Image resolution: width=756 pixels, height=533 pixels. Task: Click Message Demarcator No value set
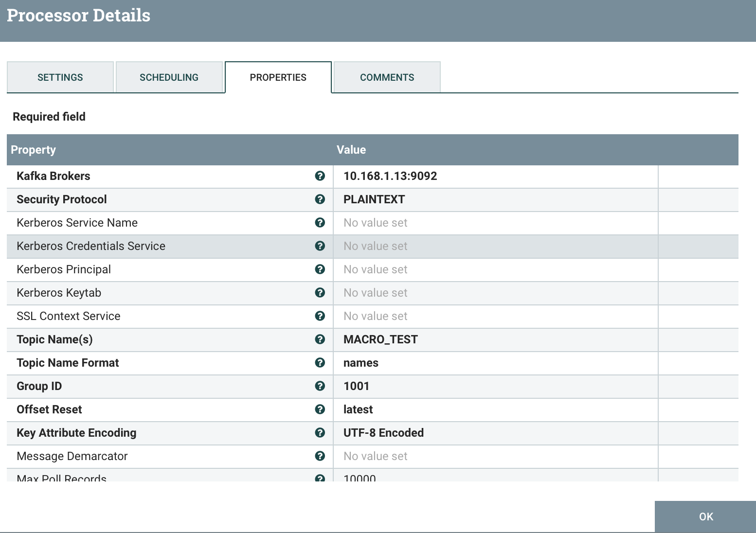[375, 456]
